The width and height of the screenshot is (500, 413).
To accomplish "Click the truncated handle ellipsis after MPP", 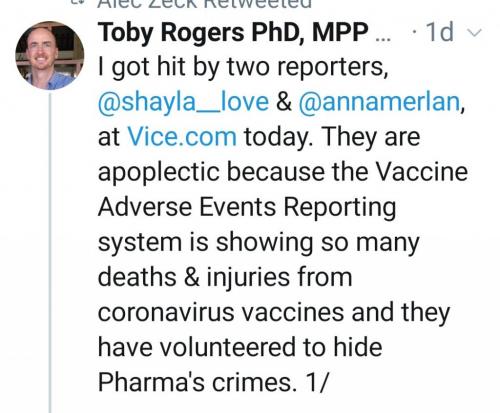I will click(x=382, y=39).
